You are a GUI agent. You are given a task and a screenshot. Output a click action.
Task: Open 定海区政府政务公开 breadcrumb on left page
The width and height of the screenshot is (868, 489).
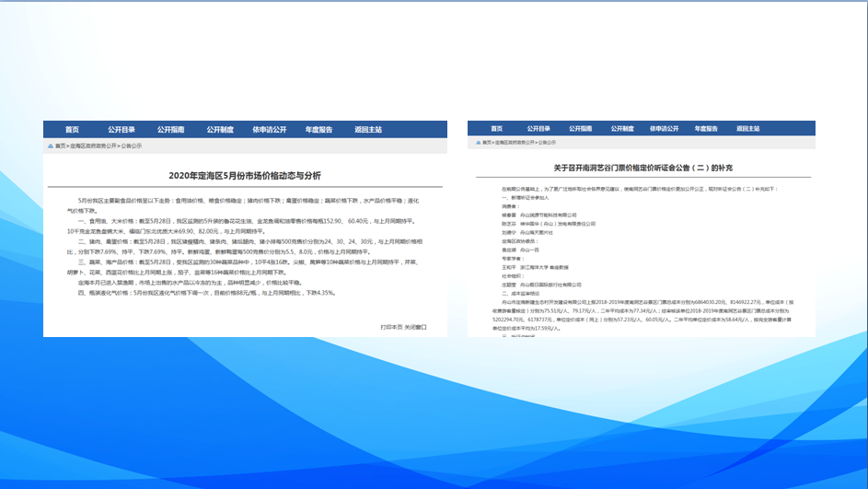point(95,146)
